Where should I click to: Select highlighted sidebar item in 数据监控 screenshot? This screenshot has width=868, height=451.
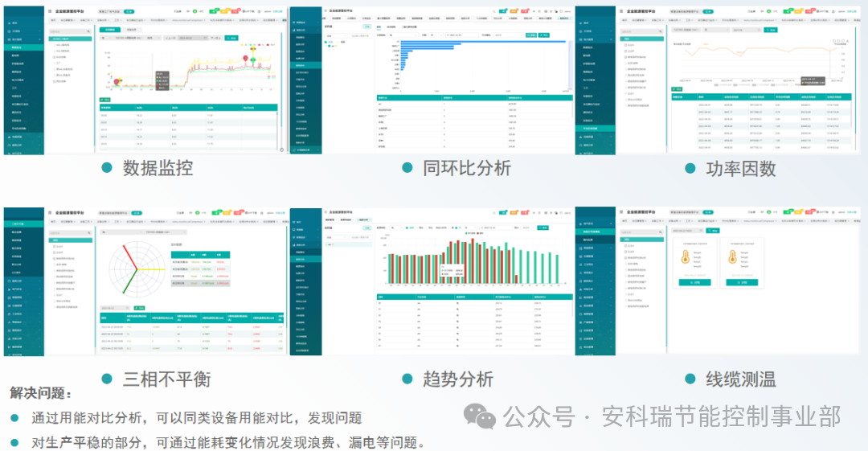click(24, 47)
